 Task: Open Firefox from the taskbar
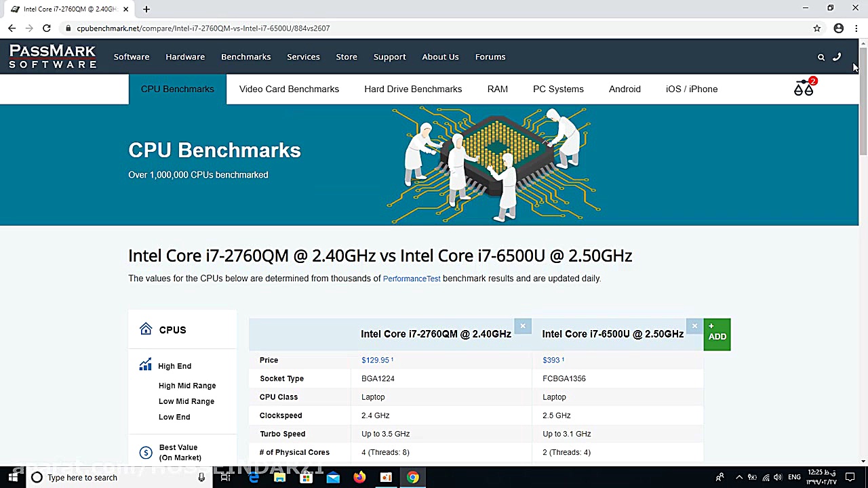pos(359,477)
